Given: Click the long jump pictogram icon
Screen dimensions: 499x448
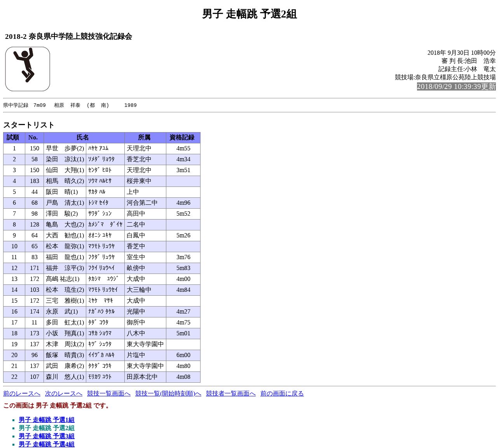Looking at the screenshot, I should 28,69.
